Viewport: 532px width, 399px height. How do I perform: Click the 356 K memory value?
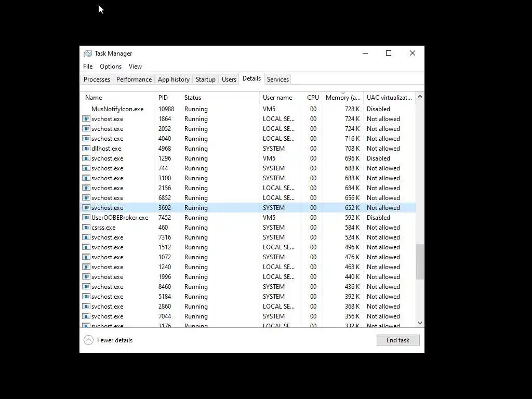pyautogui.click(x=352, y=316)
